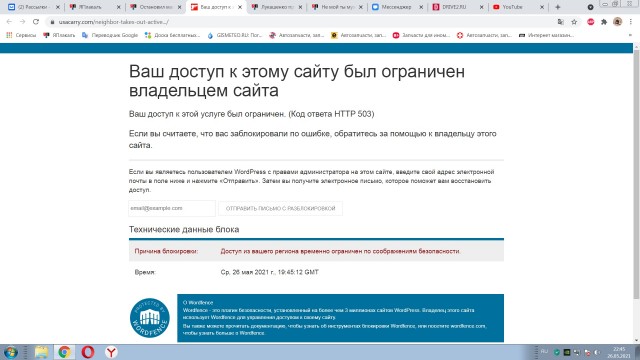
Task: Click the 'Технические данные блока' heading
Action: (x=184, y=229)
